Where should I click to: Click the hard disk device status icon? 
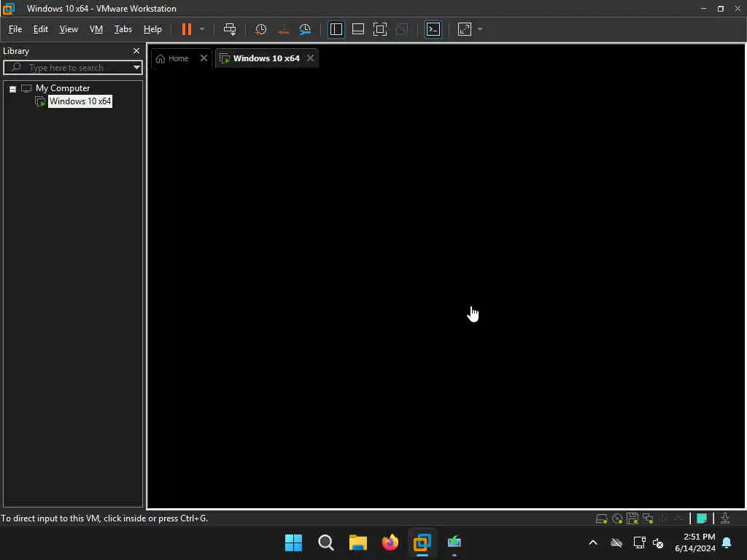pyautogui.click(x=601, y=518)
